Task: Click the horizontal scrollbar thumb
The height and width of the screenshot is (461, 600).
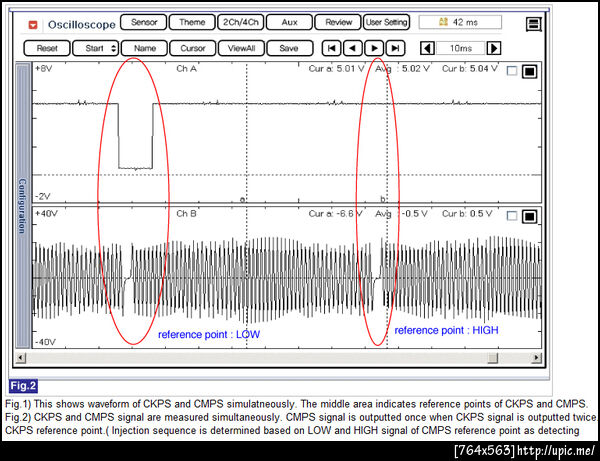Action: click(x=493, y=358)
